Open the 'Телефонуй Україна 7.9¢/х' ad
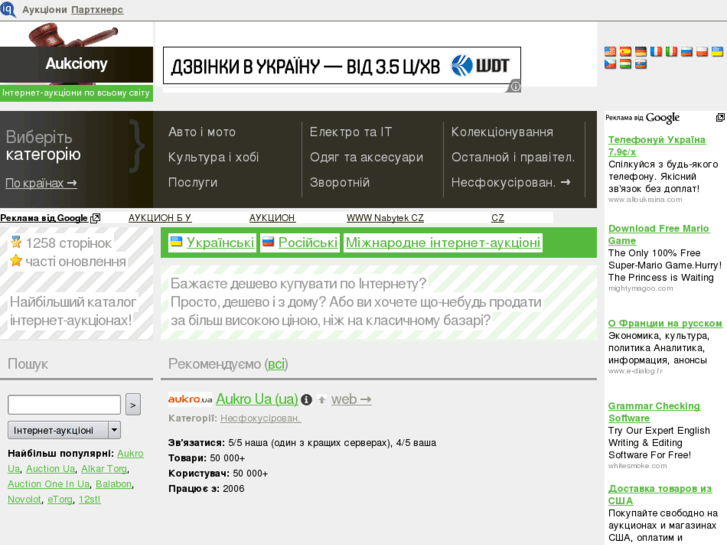Viewport: 727px width, 545px height. coord(657,146)
